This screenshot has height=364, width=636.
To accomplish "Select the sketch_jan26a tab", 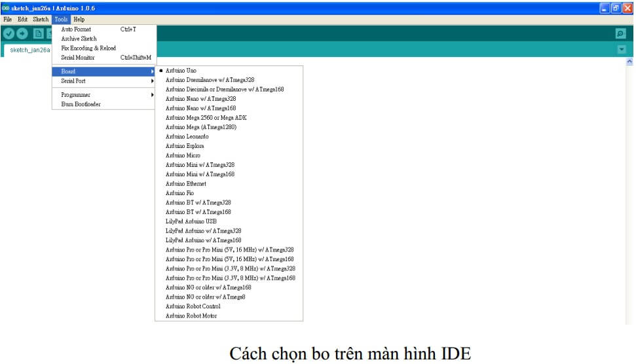I will (x=29, y=50).
